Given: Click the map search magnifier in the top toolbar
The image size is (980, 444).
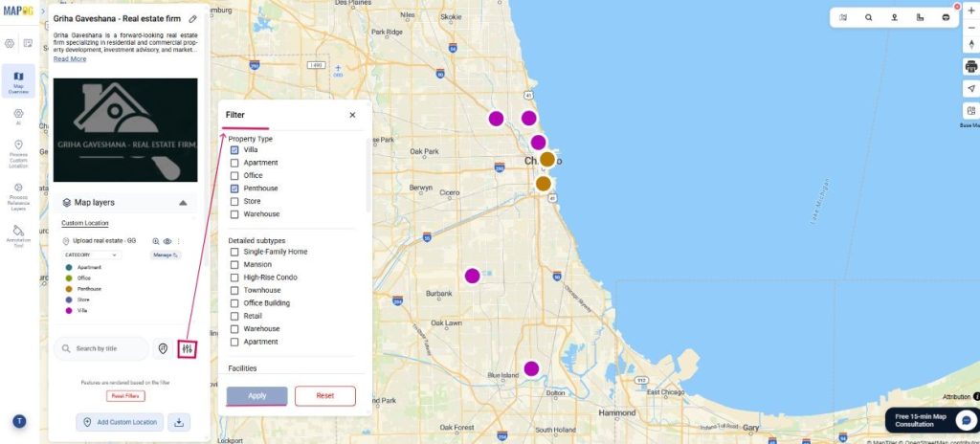Looking at the screenshot, I should point(869,17).
